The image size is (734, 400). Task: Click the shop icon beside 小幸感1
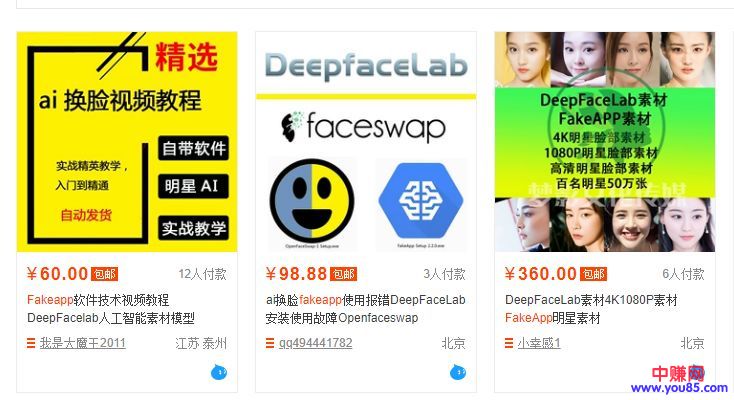click(x=509, y=343)
